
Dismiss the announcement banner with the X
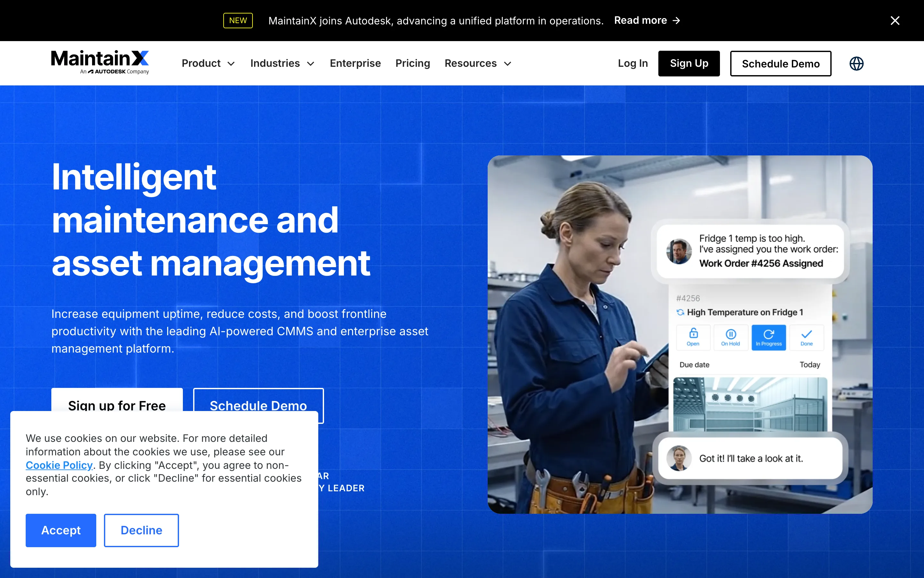coord(895,21)
